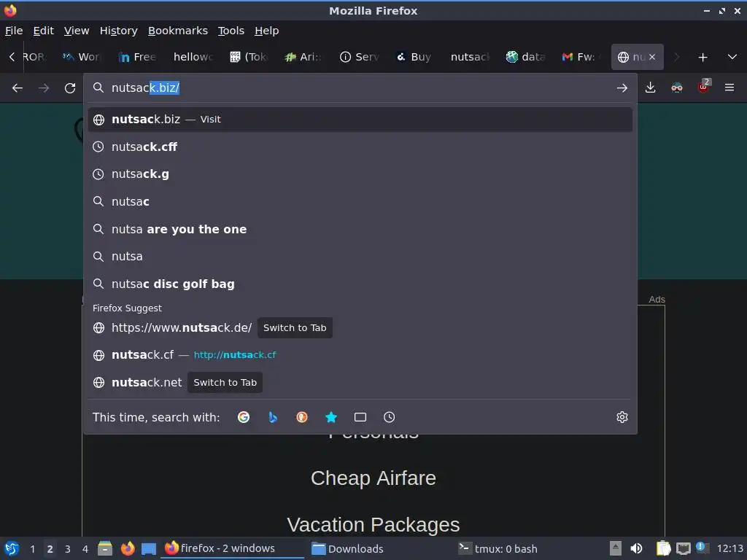The height and width of the screenshot is (560, 747).
Task: Search this time with DuckDuckGo
Action: 302,417
